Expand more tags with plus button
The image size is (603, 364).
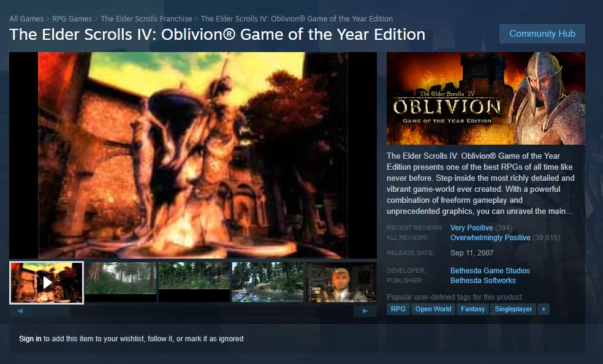point(544,309)
